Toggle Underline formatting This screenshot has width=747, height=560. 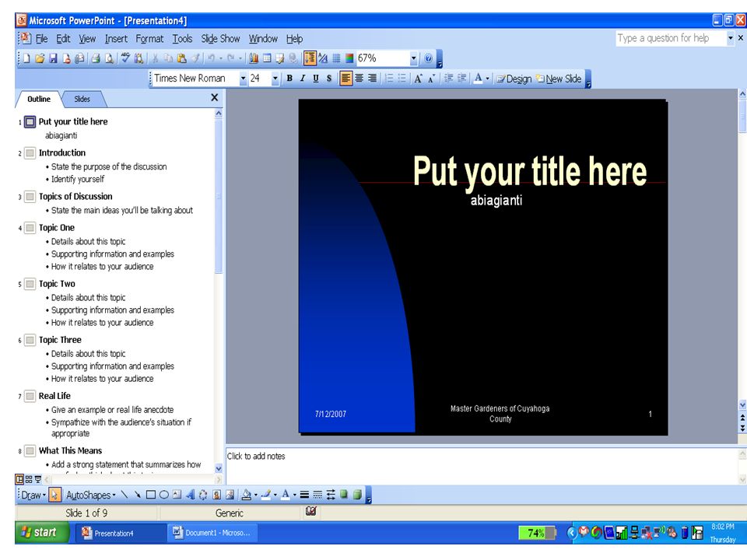(315, 79)
